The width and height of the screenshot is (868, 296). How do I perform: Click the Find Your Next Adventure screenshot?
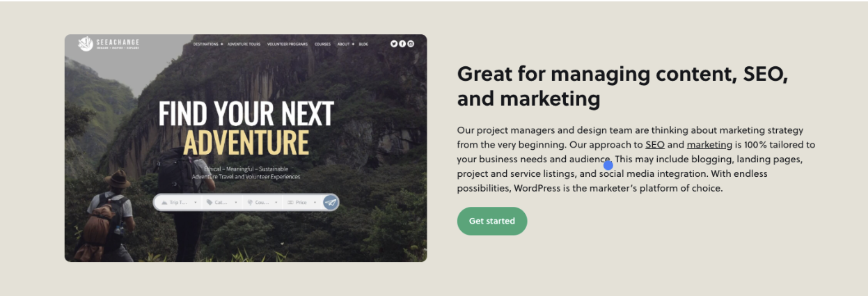246,148
